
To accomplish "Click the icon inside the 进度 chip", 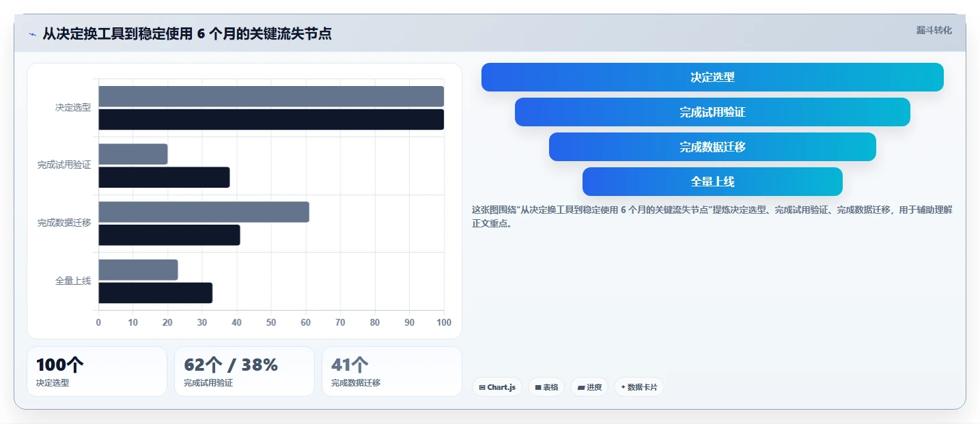I will coord(581,387).
